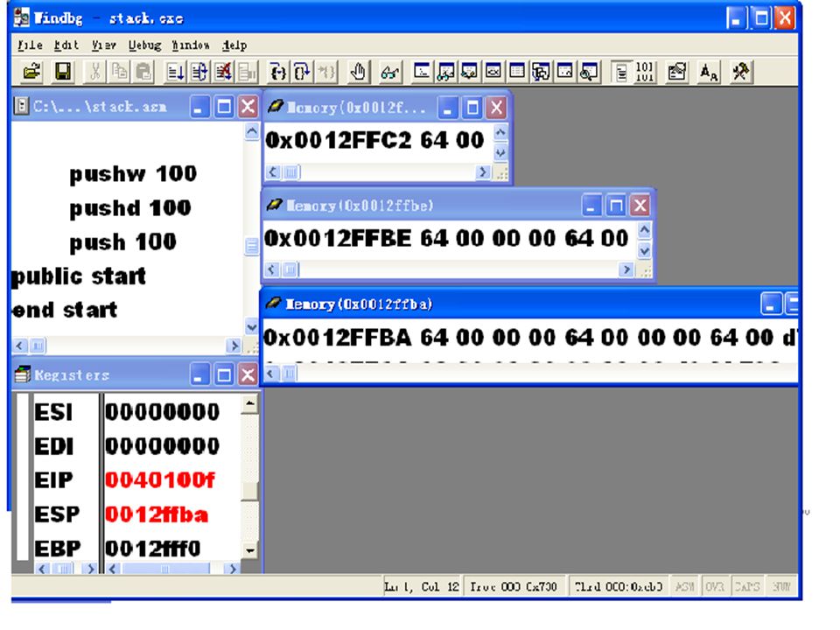Click the Registers vertical scrollbar thumb
Viewport: 840px width, 630px height.
pos(249,491)
